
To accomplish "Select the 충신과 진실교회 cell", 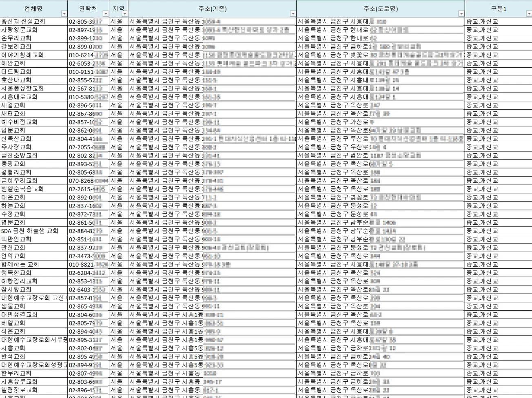I will [x=34, y=21].
